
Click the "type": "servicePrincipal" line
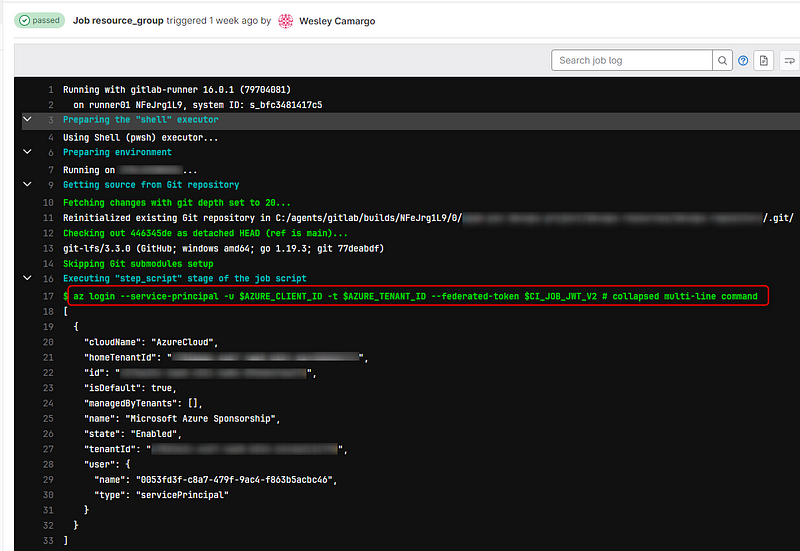(161, 495)
